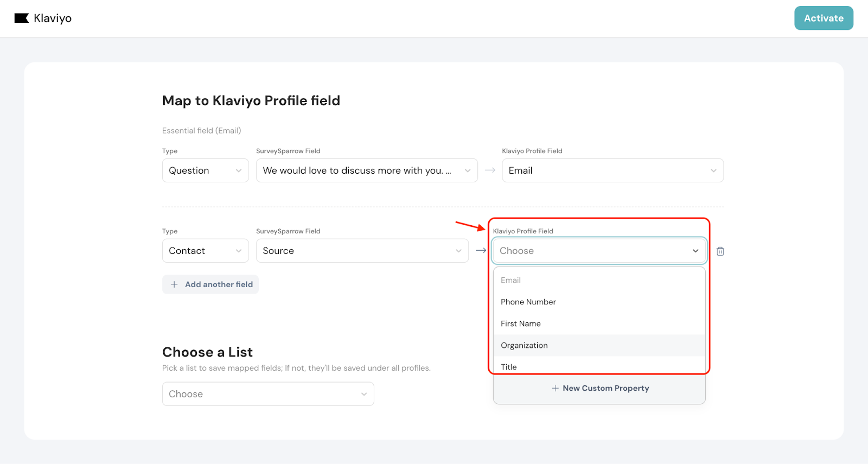Click the plus icon beside Add another field
This screenshot has width=868, height=464.
tap(174, 284)
